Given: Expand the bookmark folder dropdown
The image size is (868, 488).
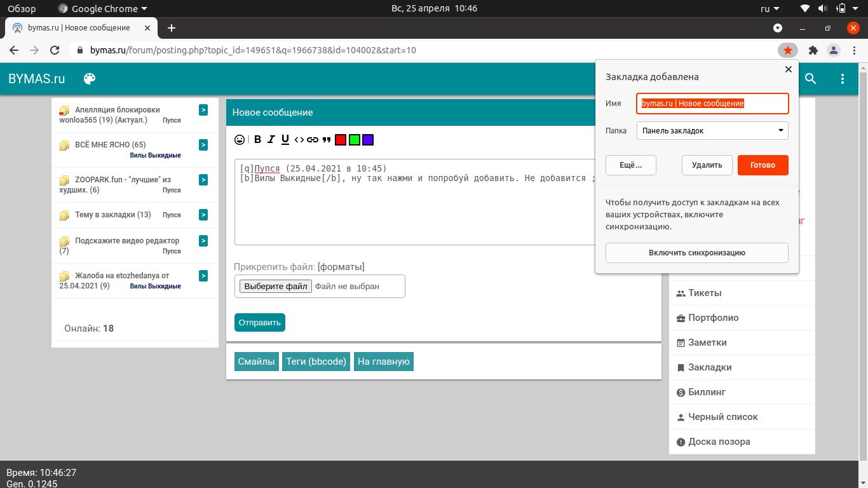Looking at the screenshot, I should pyautogui.click(x=712, y=131).
